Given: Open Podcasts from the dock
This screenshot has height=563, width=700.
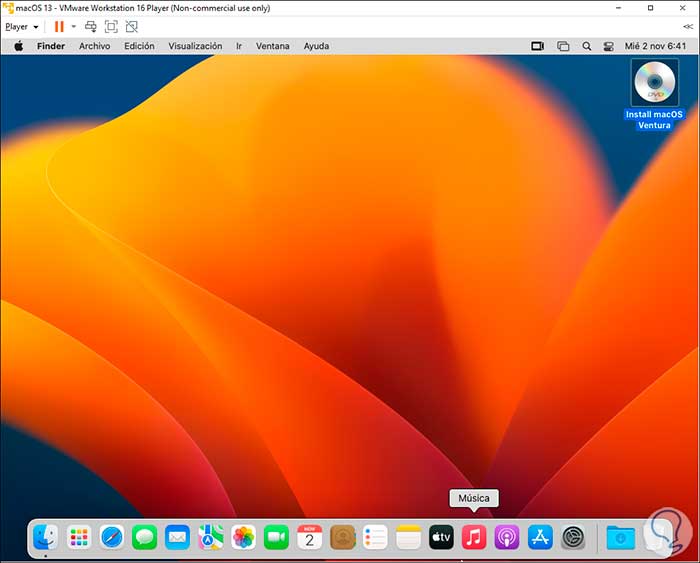Looking at the screenshot, I should point(507,537).
